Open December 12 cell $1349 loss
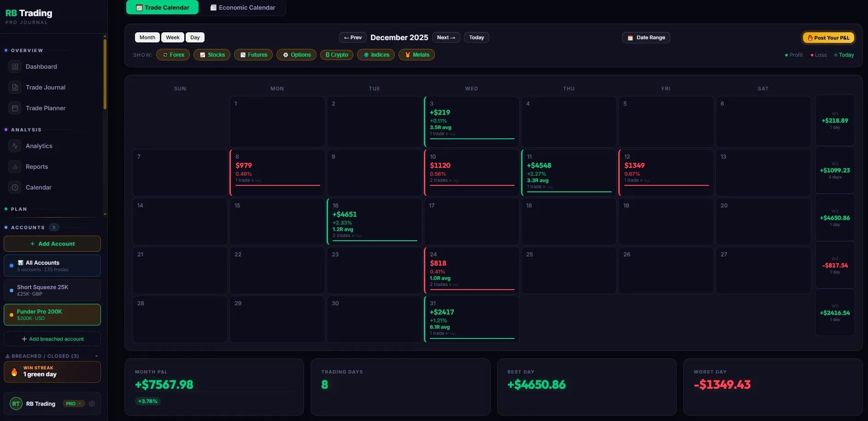The width and height of the screenshot is (868, 421). [x=666, y=172]
